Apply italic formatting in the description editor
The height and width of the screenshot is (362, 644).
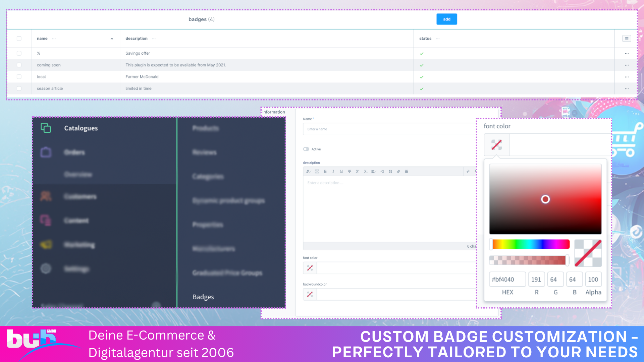click(333, 171)
